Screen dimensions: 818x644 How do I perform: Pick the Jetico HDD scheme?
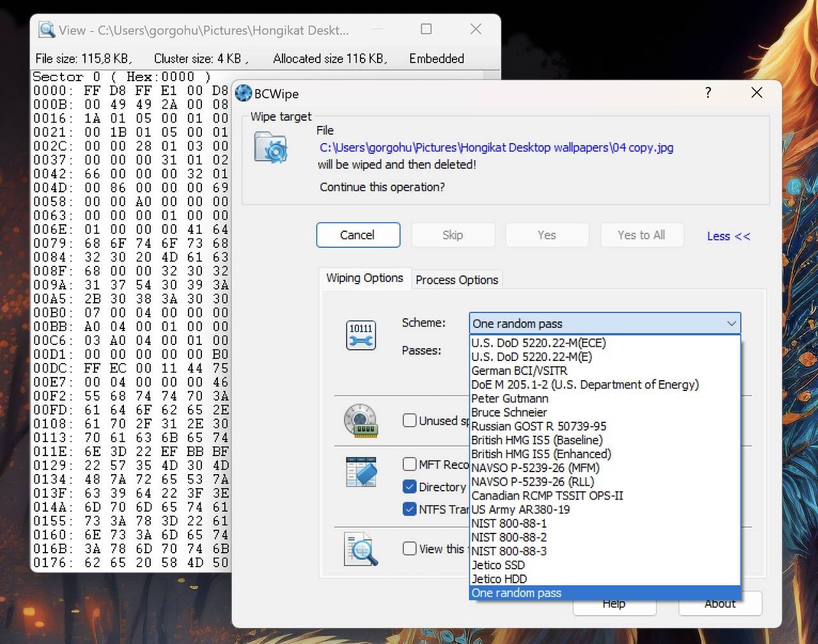point(605,579)
